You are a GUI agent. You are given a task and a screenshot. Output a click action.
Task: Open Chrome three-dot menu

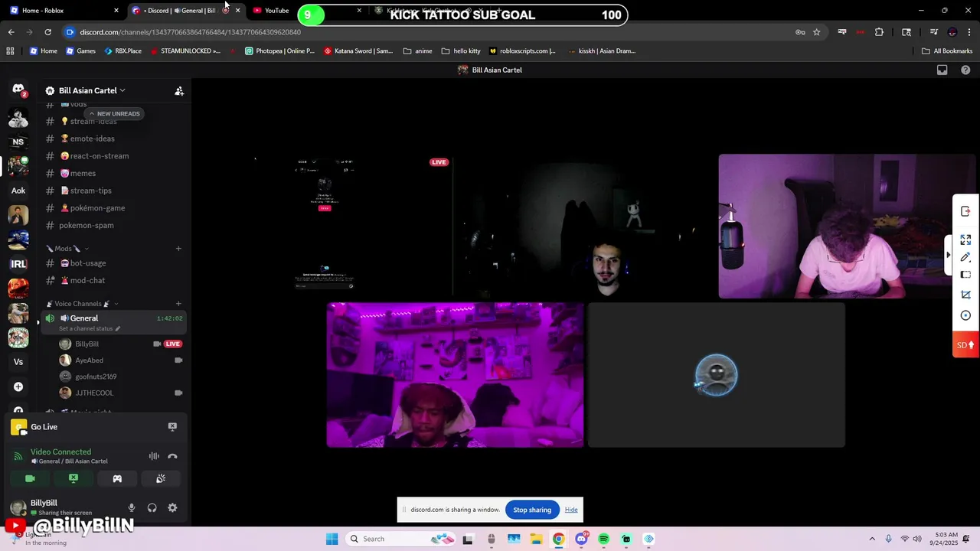click(x=969, y=32)
